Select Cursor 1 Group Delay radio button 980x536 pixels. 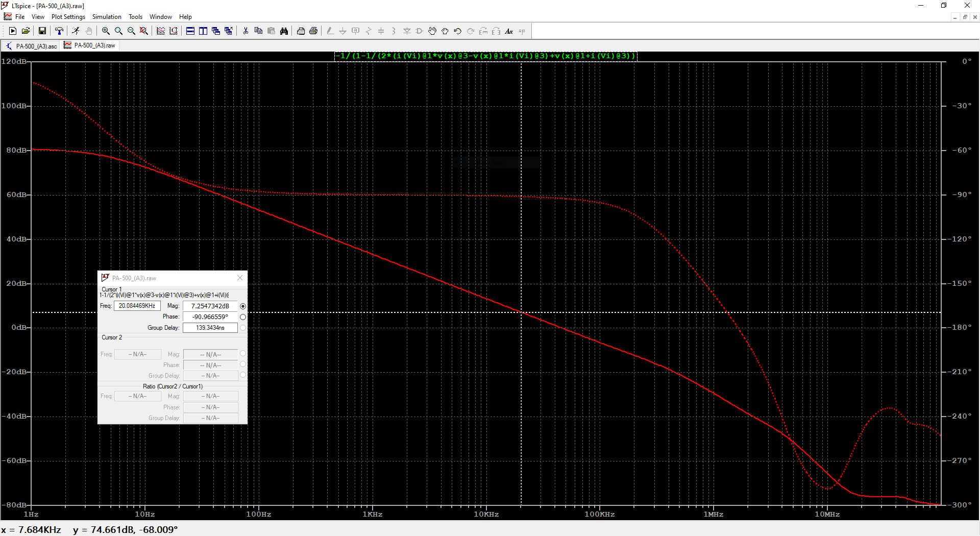pyautogui.click(x=243, y=328)
